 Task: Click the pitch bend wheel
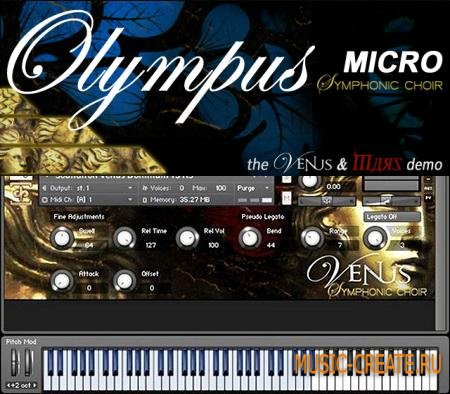tap(15, 363)
